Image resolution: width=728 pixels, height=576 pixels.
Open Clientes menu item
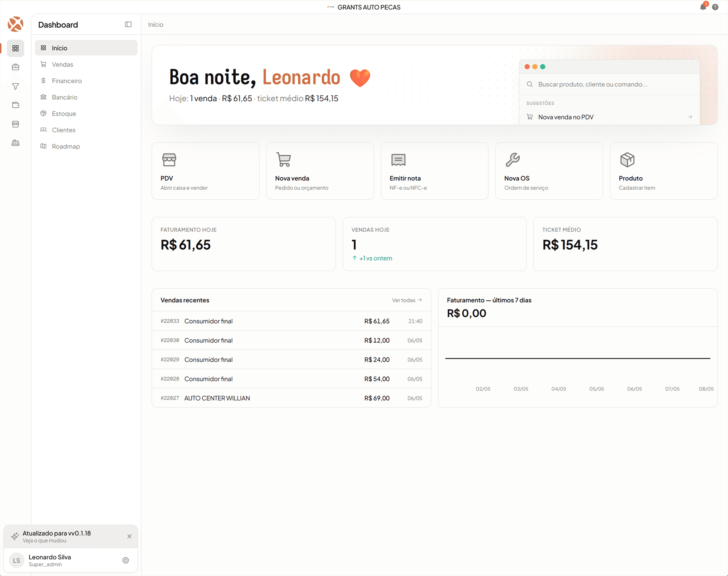click(86, 130)
